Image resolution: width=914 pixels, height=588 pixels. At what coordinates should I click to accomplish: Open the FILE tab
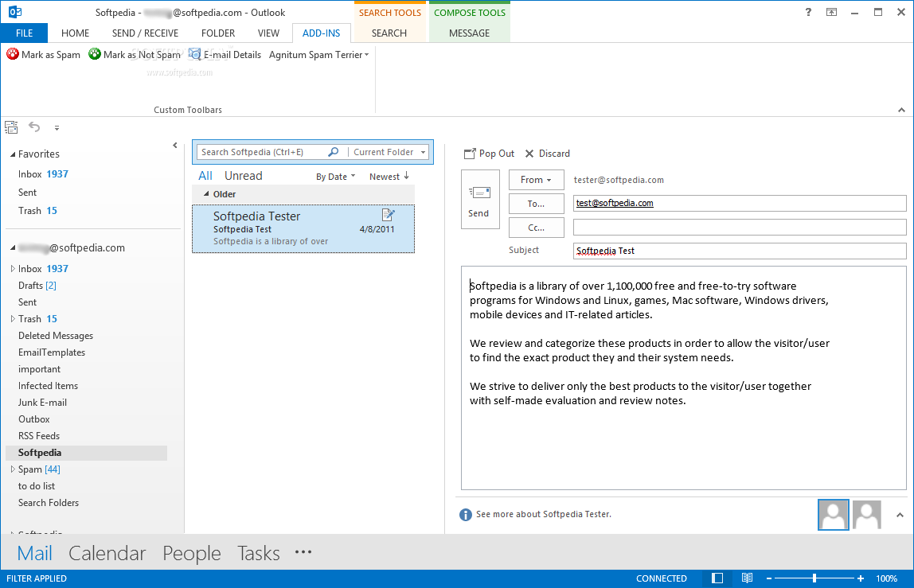24,33
